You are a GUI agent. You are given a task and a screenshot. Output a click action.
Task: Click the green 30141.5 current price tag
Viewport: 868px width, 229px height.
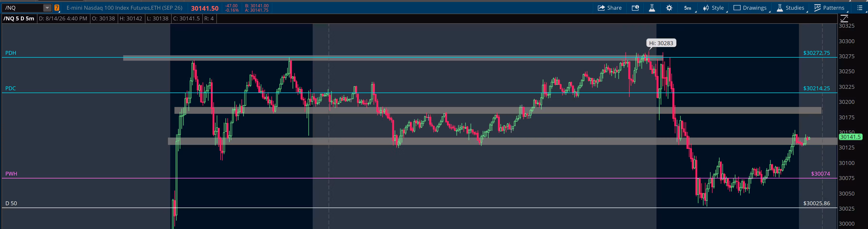[850, 137]
